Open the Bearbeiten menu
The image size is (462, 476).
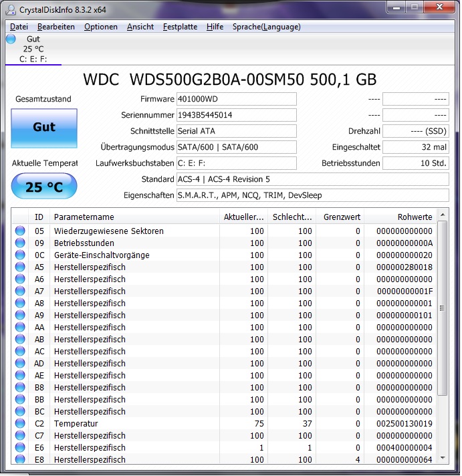[56, 27]
